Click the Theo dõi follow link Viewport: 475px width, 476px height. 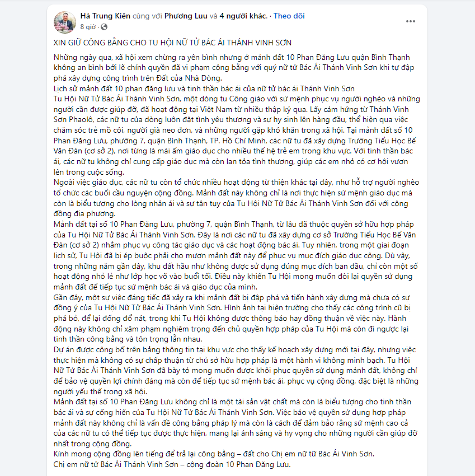coord(289,16)
